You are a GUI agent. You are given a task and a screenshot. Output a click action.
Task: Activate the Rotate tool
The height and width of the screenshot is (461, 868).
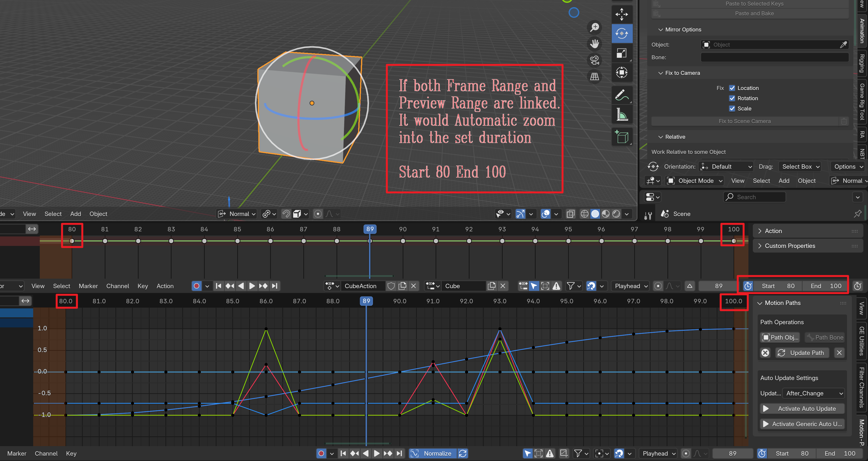(x=622, y=33)
